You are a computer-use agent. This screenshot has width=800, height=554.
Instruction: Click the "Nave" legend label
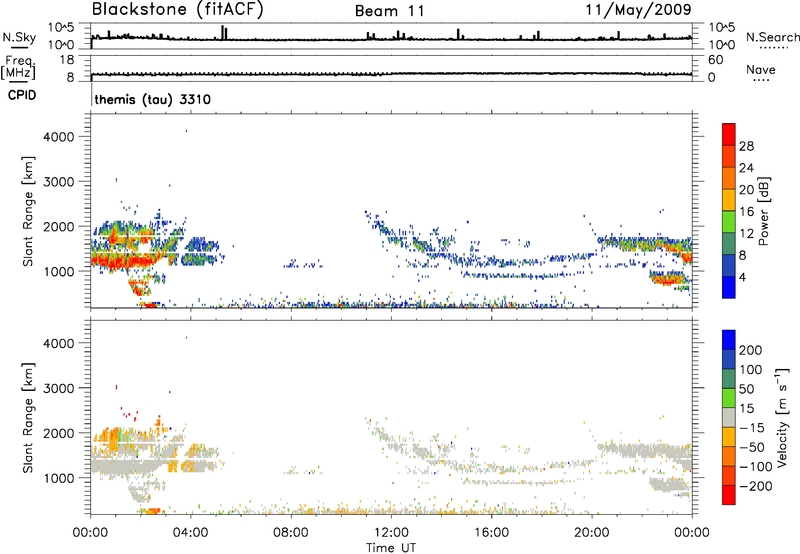760,70
